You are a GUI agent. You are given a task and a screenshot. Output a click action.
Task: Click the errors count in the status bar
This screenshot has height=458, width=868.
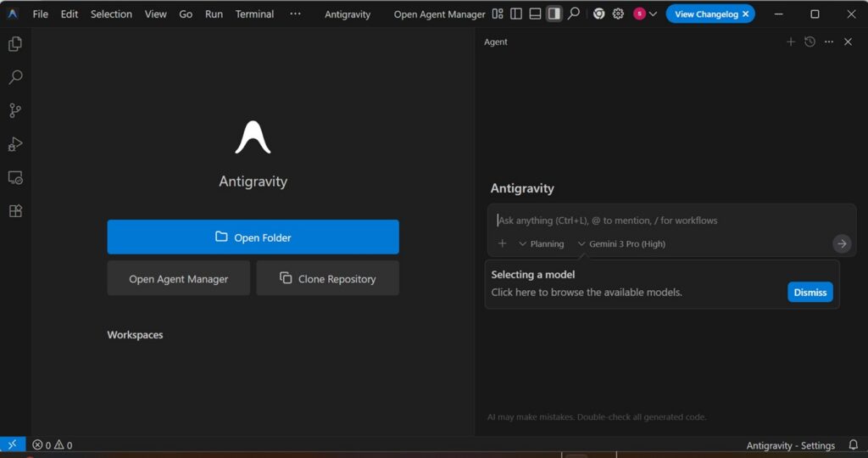(42, 444)
